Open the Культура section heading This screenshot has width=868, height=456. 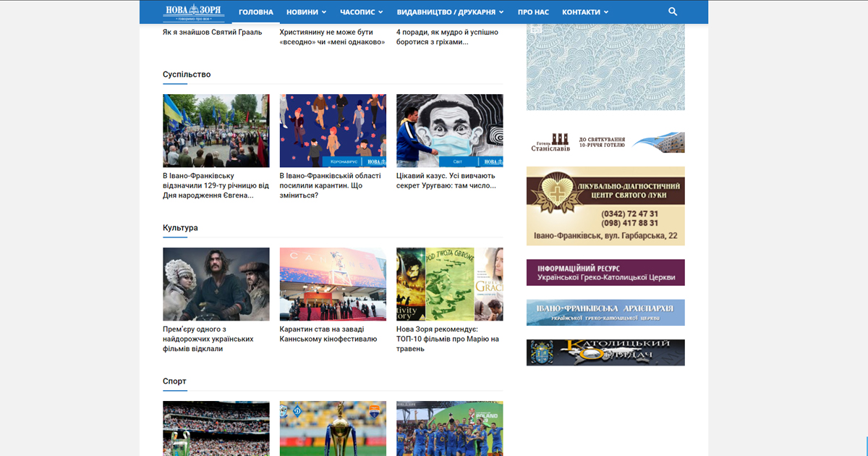[x=180, y=228]
